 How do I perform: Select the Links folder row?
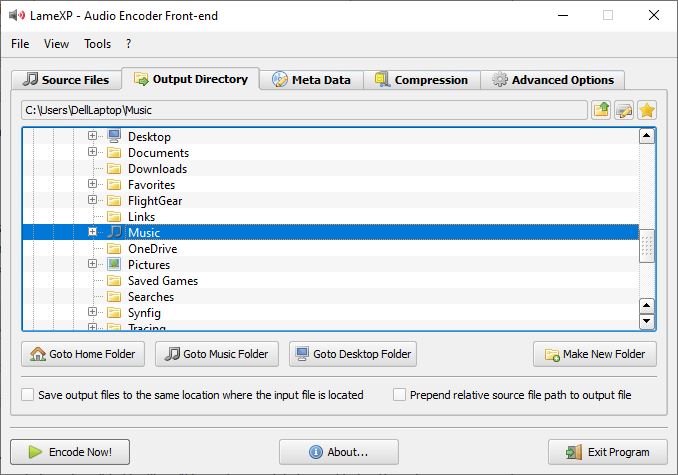coord(331,216)
